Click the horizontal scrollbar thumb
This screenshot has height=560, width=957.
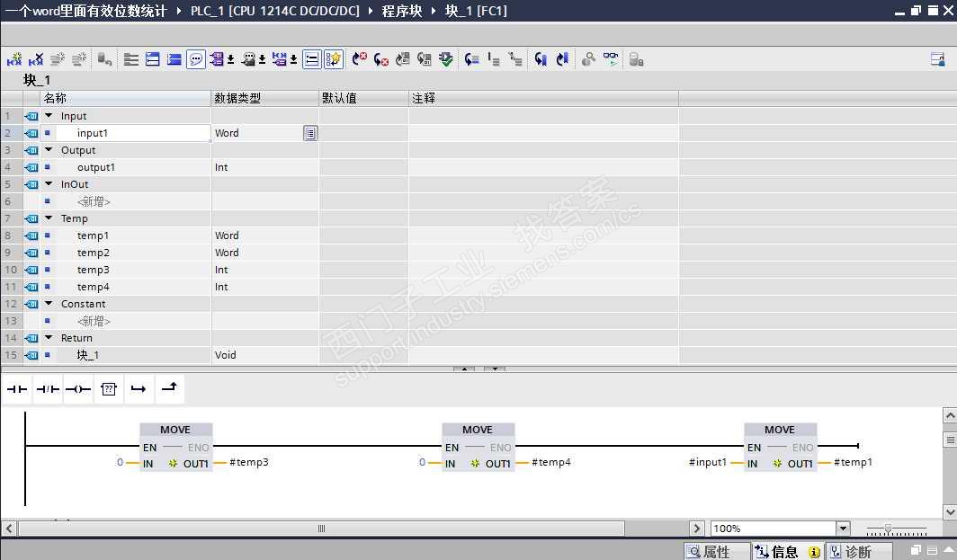[x=322, y=529]
